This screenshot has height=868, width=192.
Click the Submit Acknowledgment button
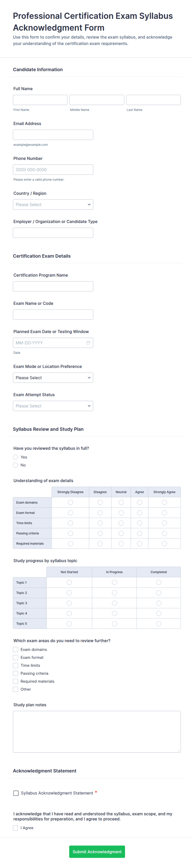pyautogui.click(x=97, y=852)
